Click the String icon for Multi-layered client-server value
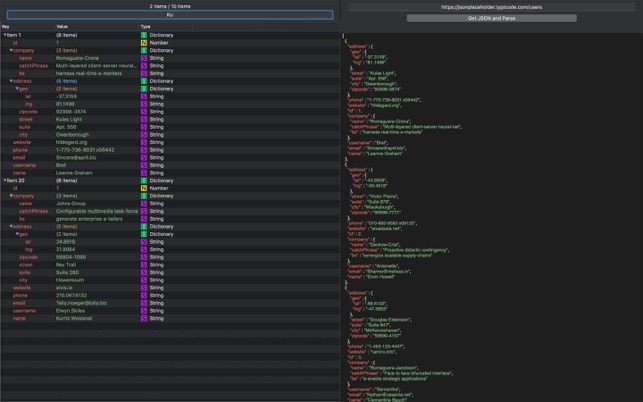 coord(144,66)
